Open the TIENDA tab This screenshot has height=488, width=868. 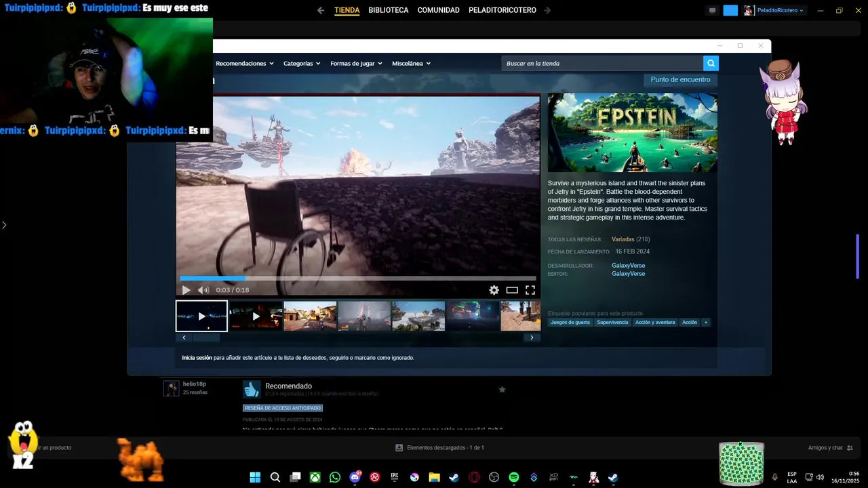tap(347, 10)
